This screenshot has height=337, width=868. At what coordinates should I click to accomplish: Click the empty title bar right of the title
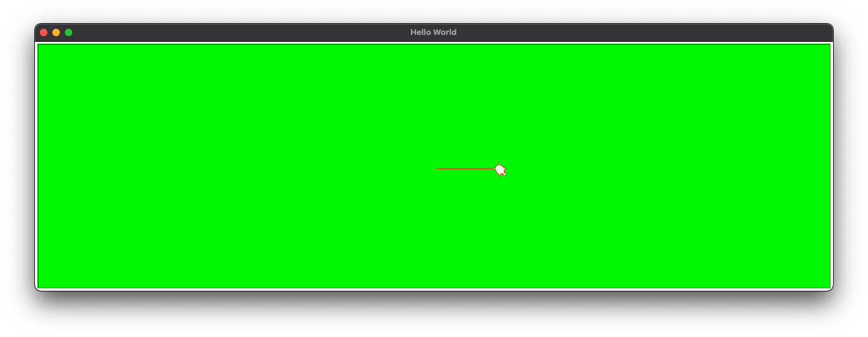point(624,32)
